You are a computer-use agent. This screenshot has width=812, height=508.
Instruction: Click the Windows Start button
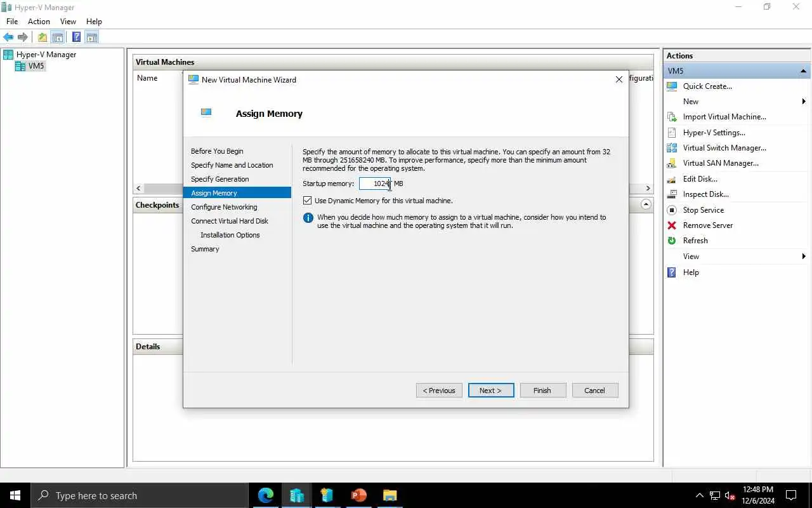[15, 495]
